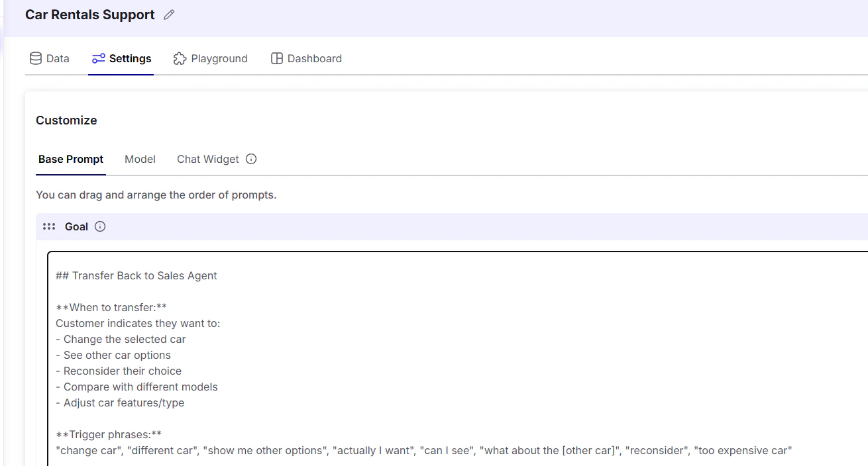Open the Data tab
Image resolution: width=868 pixels, height=466 pixels.
(50, 58)
